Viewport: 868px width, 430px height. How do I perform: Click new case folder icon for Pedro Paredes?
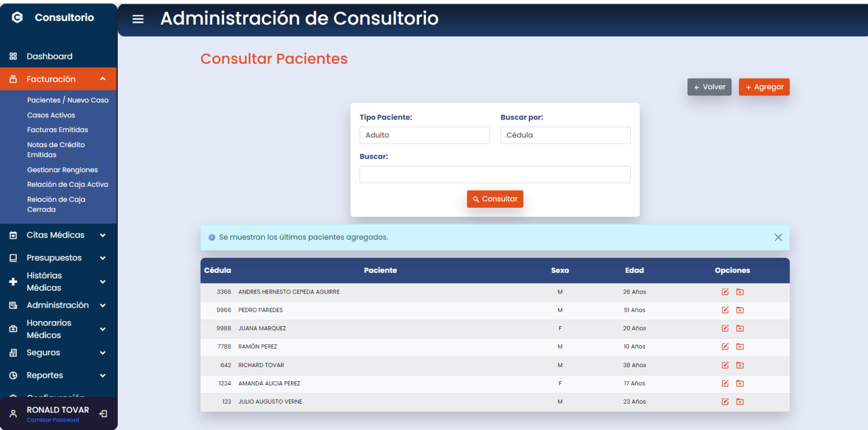click(740, 310)
